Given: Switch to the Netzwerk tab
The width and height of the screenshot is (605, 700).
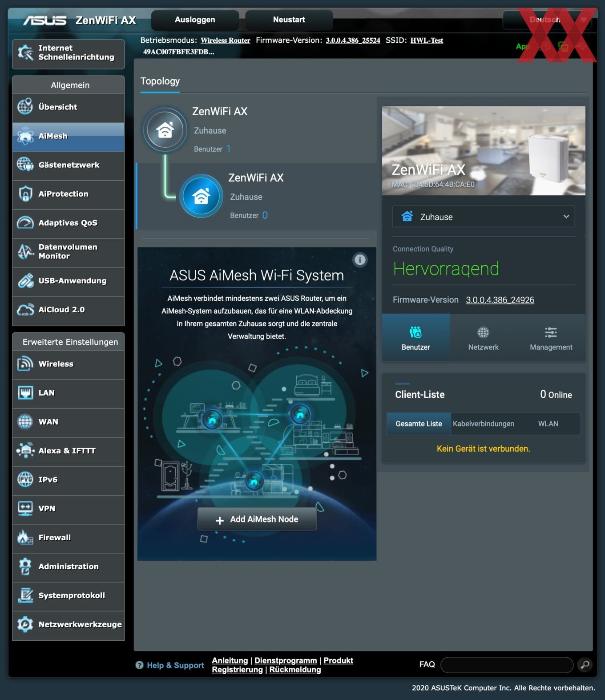Looking at the screenshot, I should coord(483,338).
